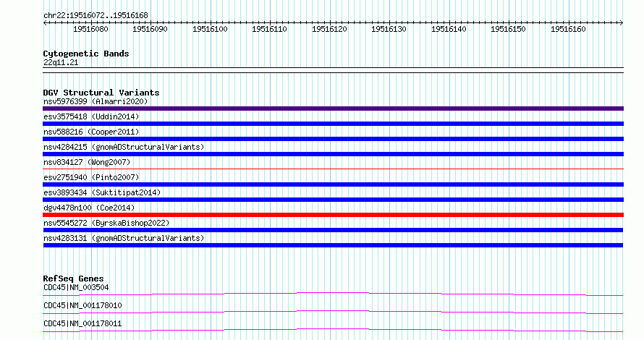
Task: Open variant nsv834127 (Wong2007) label
Action: pyautogui.click(x=87, y=162)
